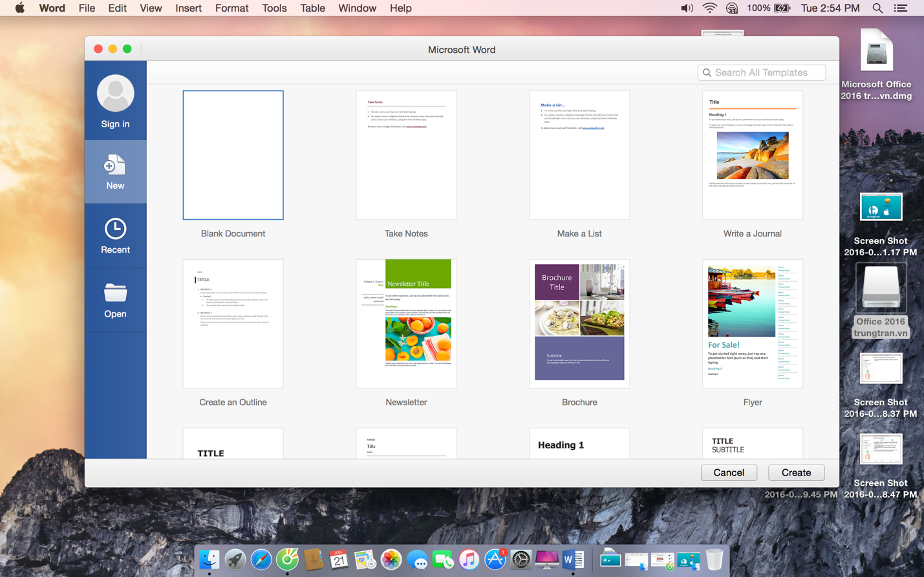
Task: Select the New document sidebar icon
Action: (x=115, y=165)
